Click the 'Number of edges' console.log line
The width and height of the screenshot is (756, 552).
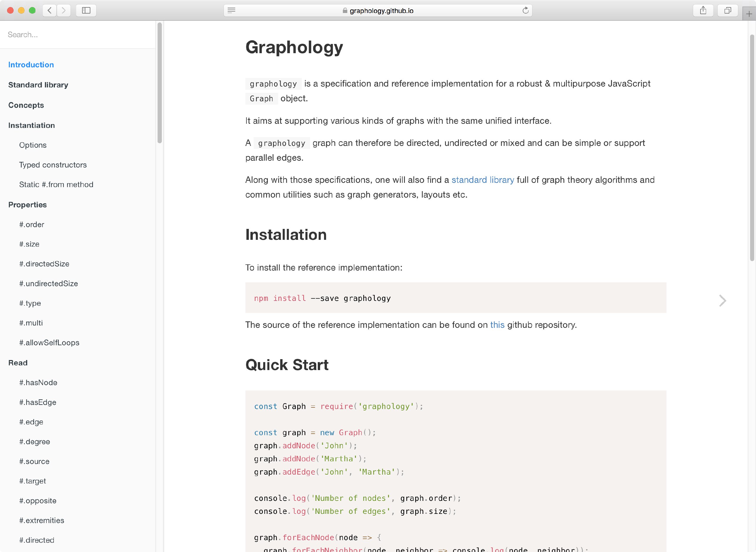[x=355, y=512]
